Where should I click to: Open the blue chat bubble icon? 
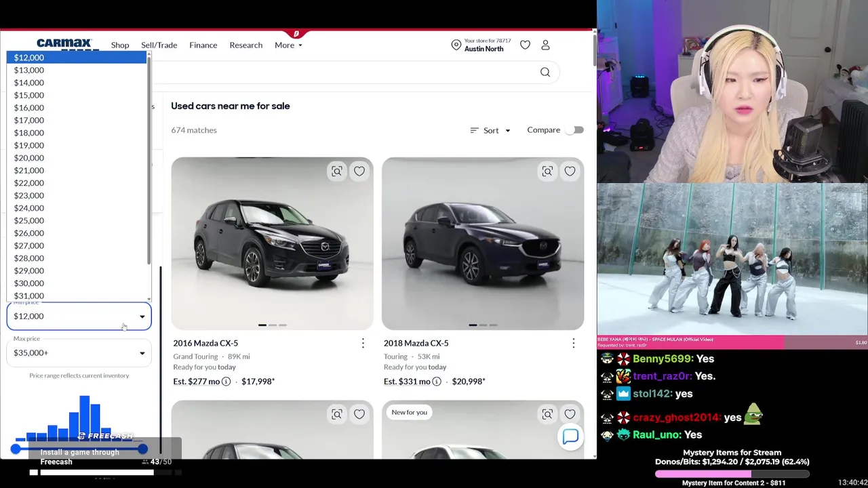pyautogui.click(x=570, y=436)
